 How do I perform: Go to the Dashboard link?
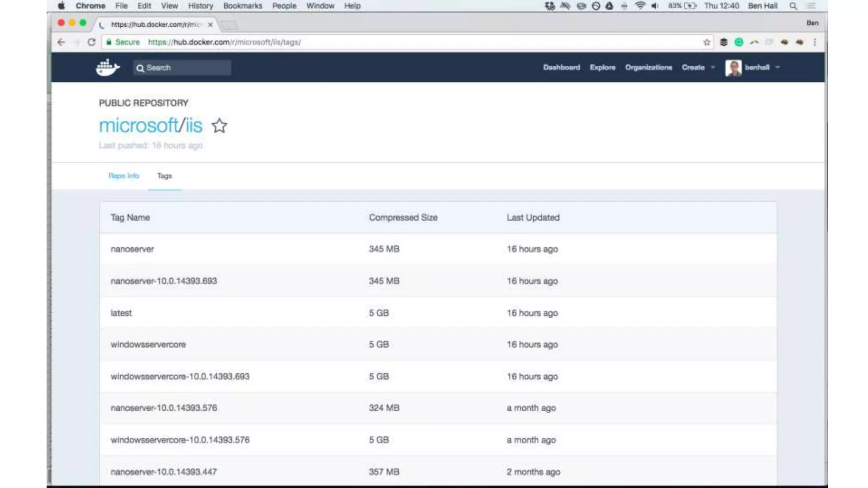click(561, 67)
